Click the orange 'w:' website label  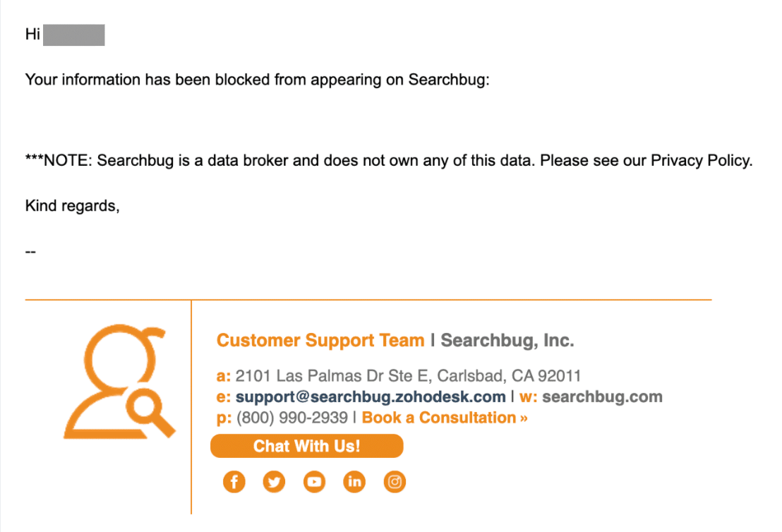(528, 397)
